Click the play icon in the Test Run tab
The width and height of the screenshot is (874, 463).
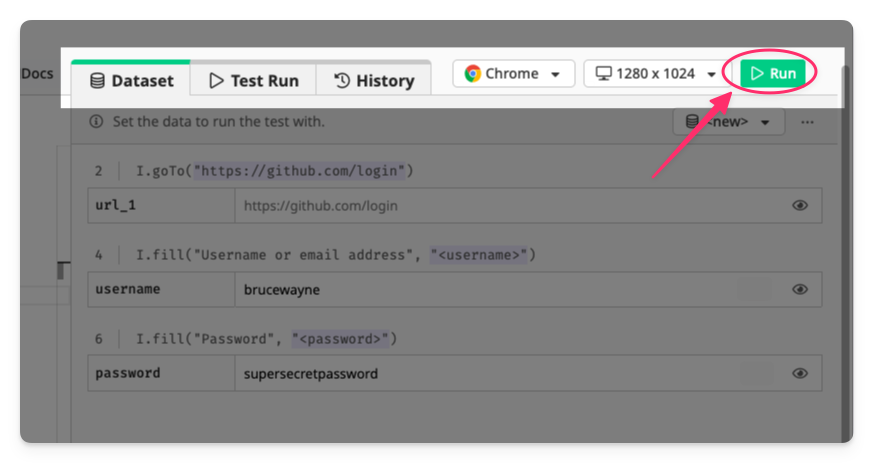216,81
